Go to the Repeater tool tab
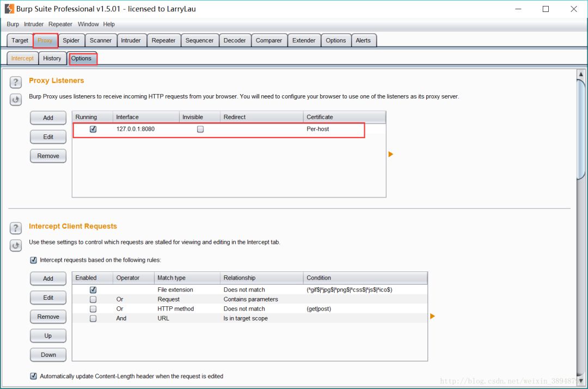 point(163,40)
